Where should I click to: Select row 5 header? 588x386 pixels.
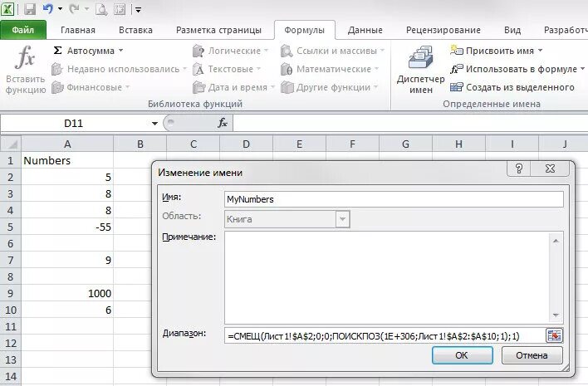[x=11, y=227]
